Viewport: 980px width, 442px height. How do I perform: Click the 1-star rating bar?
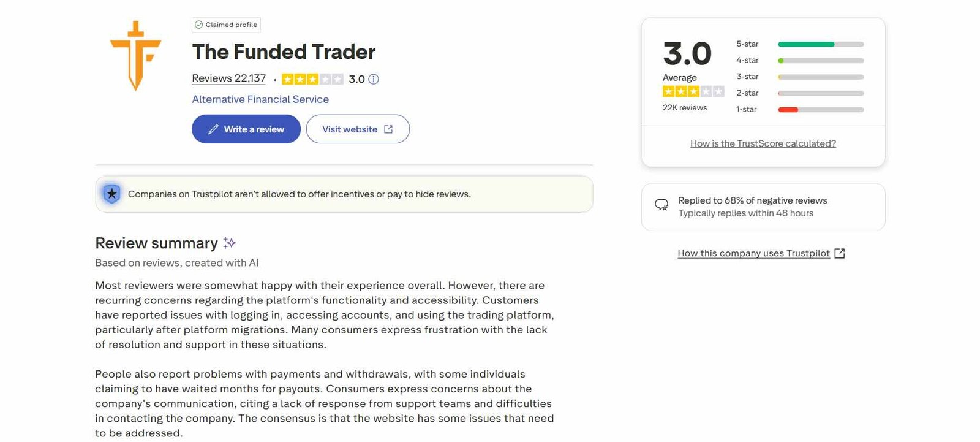[821, 109]
